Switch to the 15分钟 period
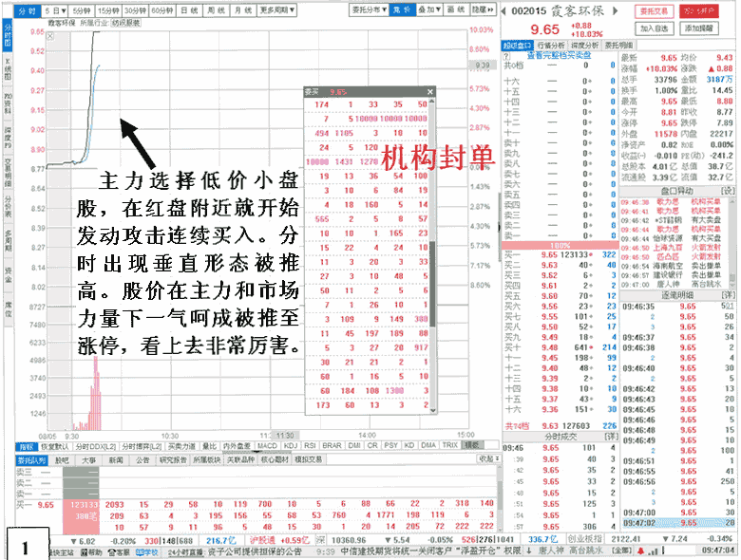741x560 pixels. 108,9
